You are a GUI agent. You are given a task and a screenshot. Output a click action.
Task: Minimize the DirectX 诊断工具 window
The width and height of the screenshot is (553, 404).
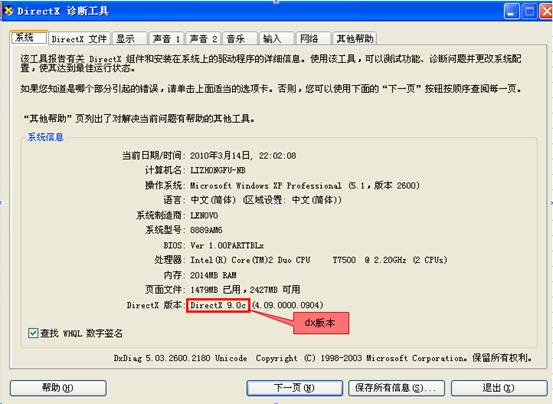click(511, 11)
